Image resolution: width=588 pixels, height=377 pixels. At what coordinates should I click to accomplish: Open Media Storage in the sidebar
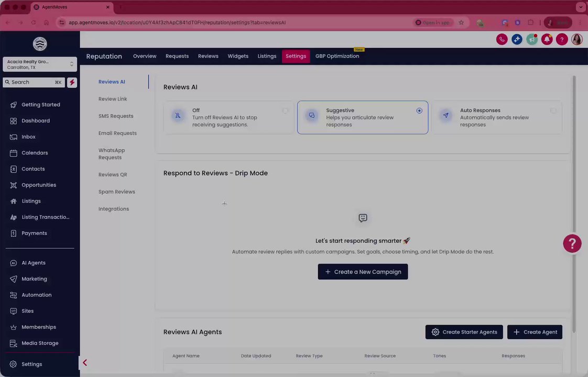pyautogui.click(x=40, y=343)
